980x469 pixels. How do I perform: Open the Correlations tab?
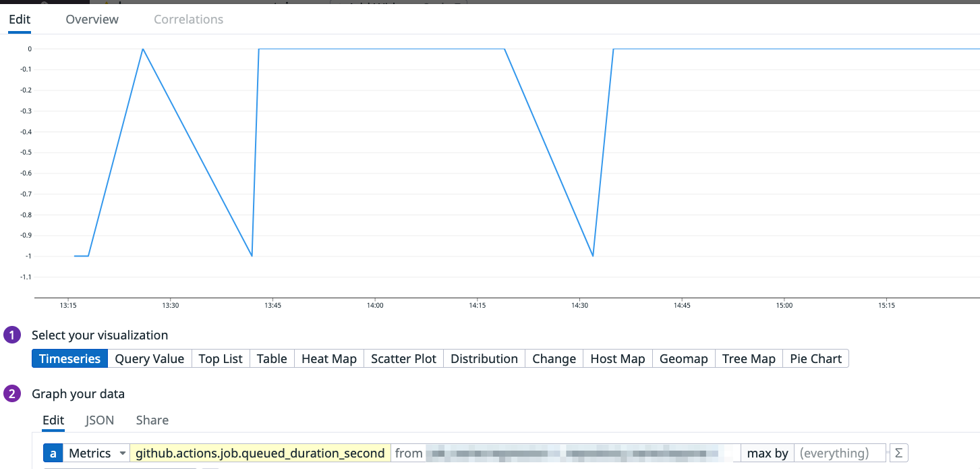pos(188,20)
